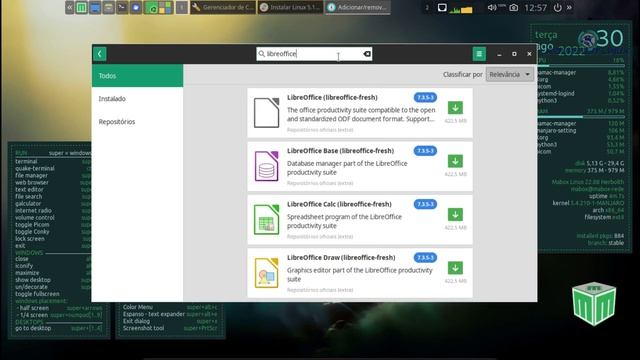
Task: Click the download button for LibreOffice Base
Action: point(455,161)
